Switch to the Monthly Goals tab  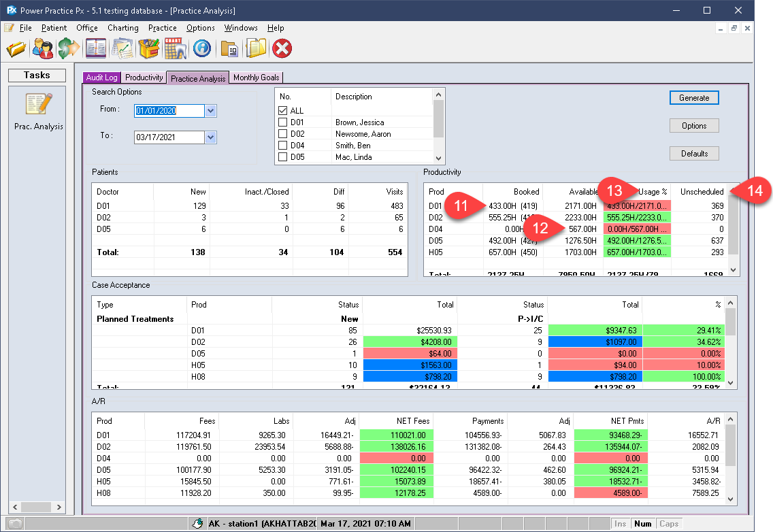click(256, 78)
